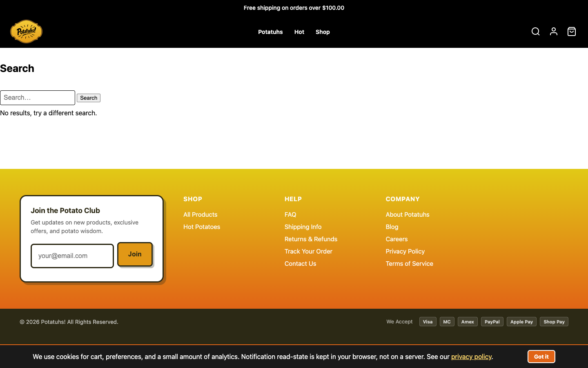Open All Products footer link
The image size is (588, 368).
200,215
